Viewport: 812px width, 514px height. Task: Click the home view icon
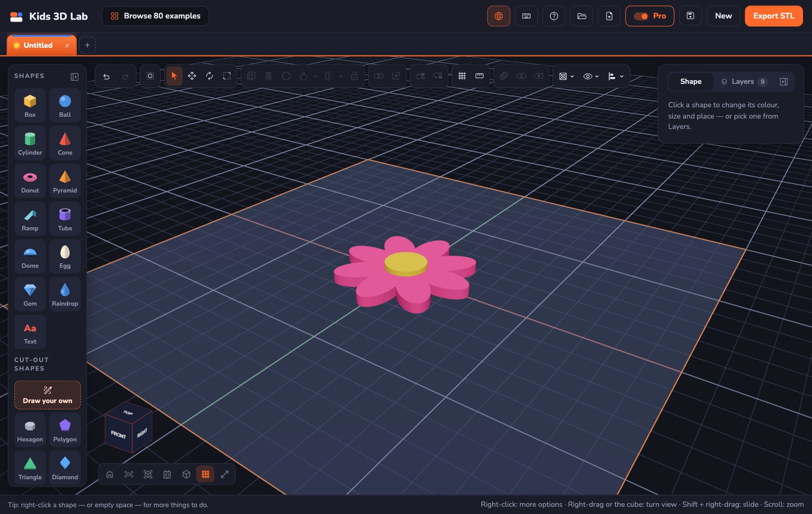pos(110,474)
